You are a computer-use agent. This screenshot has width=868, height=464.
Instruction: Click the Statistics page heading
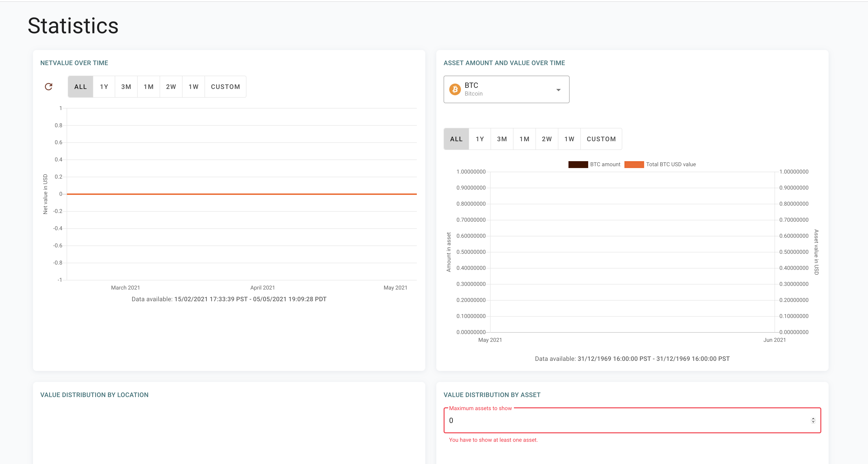[73, 26]
